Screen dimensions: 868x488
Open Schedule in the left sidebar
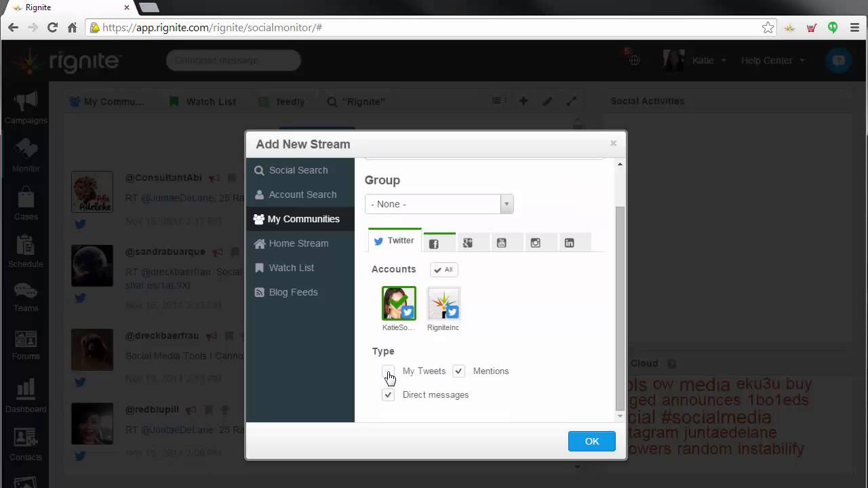pyautogui.click(x=26, y=251)
